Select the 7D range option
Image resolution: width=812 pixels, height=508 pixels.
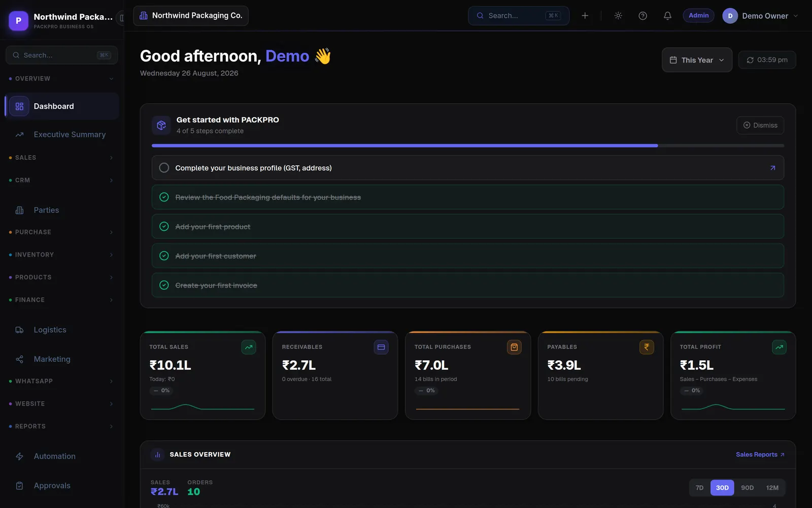[699, 488]
